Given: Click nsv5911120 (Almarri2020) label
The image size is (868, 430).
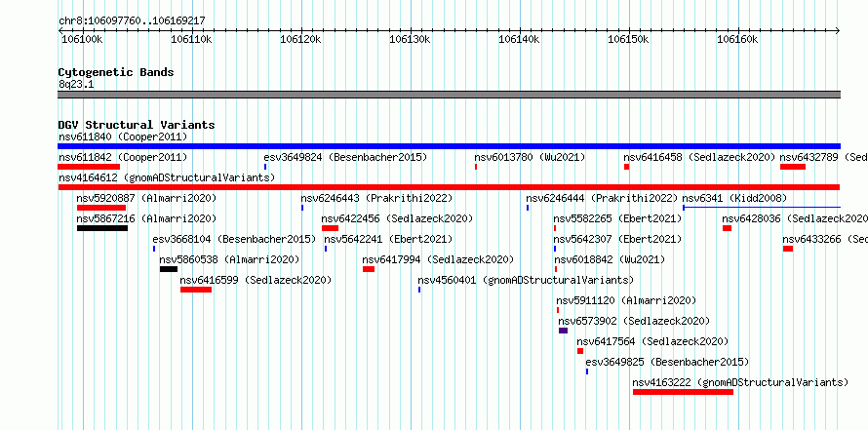Looking at the screenshot, I should (626, 300).
